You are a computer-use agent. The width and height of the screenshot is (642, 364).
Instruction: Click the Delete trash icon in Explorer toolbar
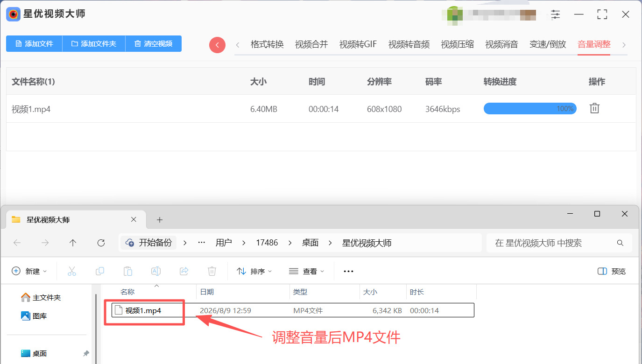[212, 271]
